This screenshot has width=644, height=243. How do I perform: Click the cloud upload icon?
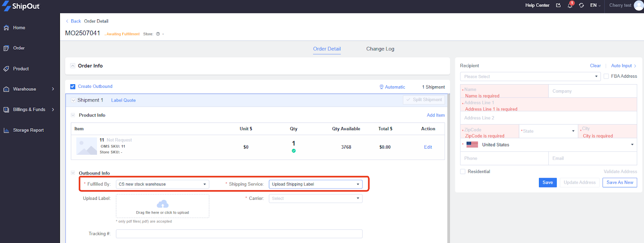point(163,204)
